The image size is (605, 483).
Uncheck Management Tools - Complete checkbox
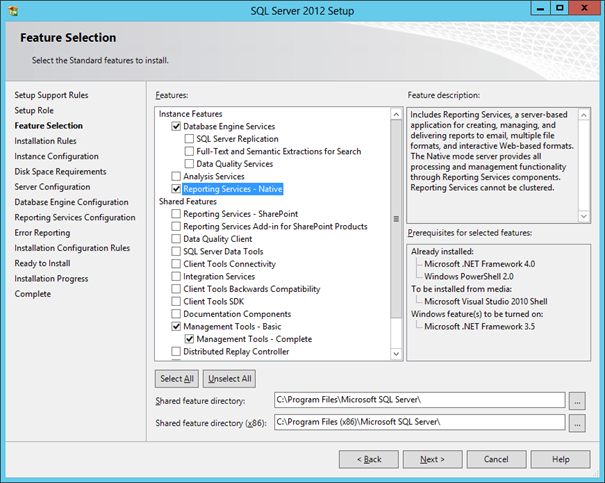click(189, 339)
